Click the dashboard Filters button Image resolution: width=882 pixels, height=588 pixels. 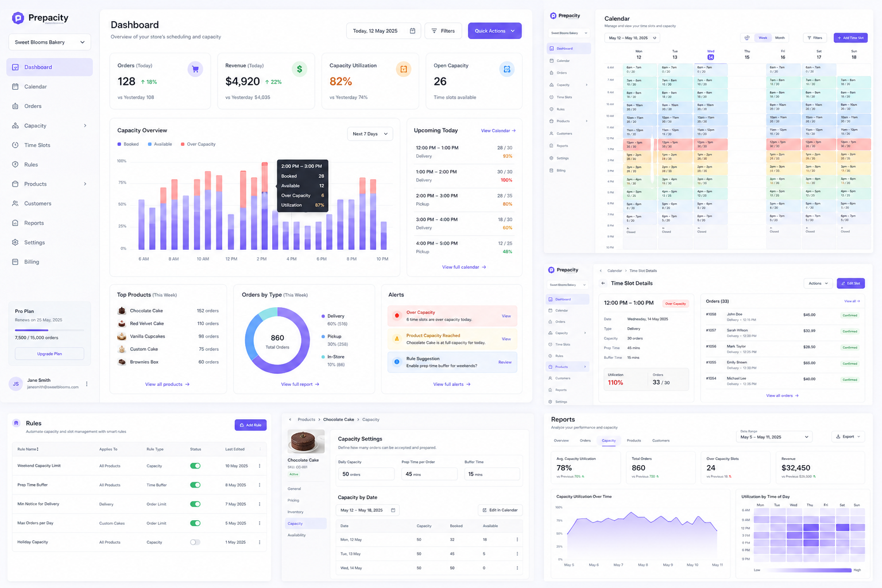coord(443,31)
